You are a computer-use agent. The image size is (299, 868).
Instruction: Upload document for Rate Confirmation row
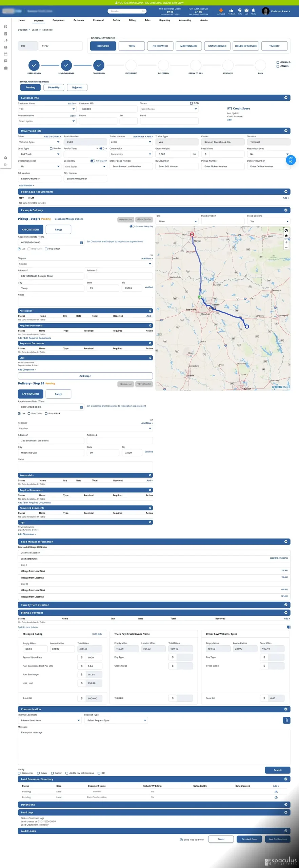pyautogui.click(x=276, y=797)
